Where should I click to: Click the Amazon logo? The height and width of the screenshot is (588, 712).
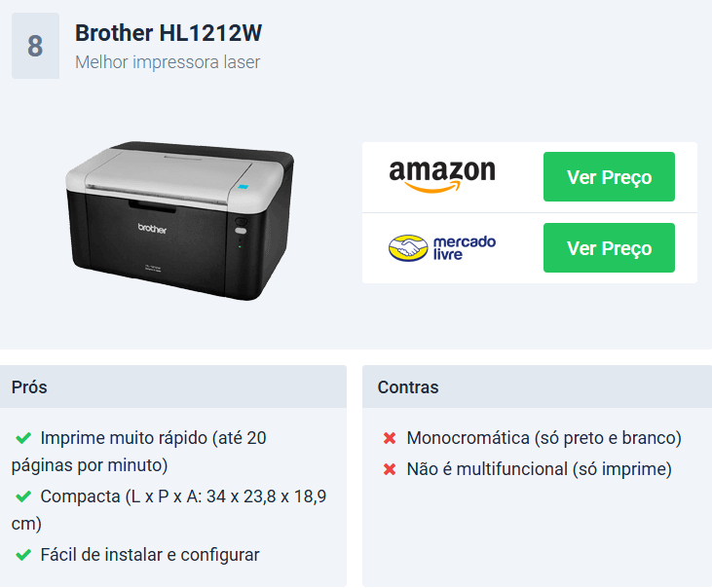[x=442, y=176]
